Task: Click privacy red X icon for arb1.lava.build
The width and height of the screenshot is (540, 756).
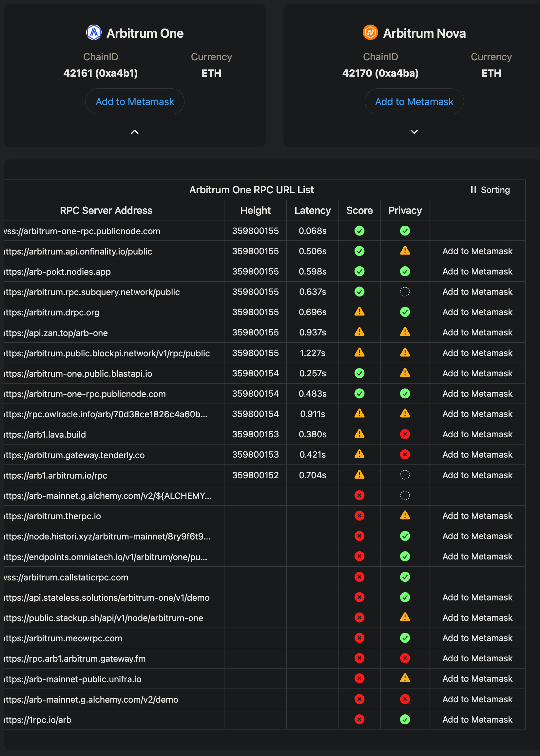Action: click(x=405, y=434)
